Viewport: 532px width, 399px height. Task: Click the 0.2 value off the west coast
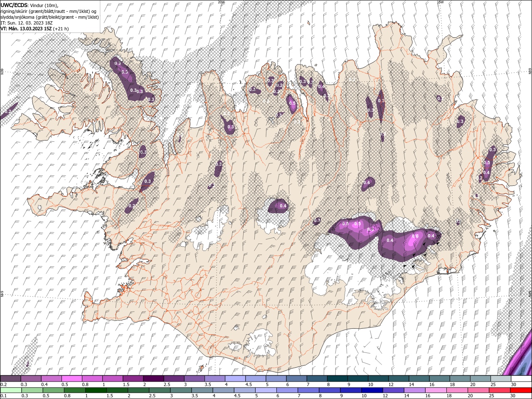(7, 112)
